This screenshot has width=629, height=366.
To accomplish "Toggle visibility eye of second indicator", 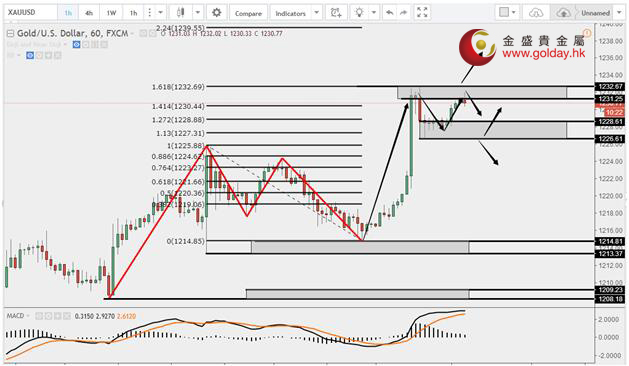I will click(30, 55).
